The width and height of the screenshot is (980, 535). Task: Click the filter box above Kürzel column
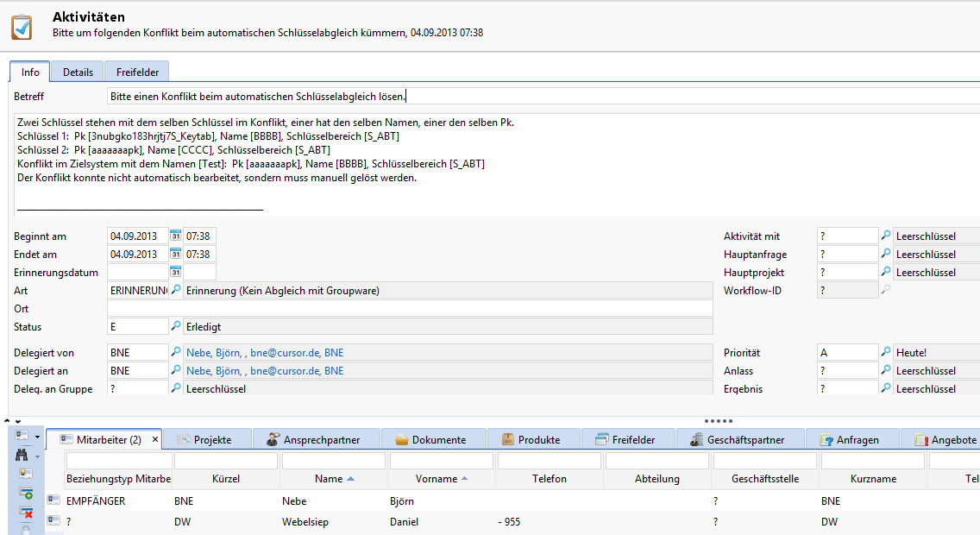pos(225,462)
